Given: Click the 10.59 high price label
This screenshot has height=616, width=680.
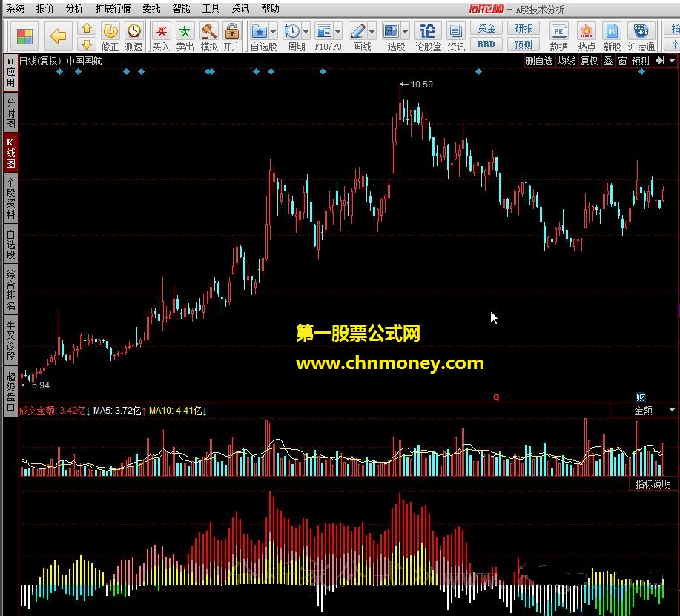Looking at the screenshot, I should pyautogui.click(x=421, y=84).
